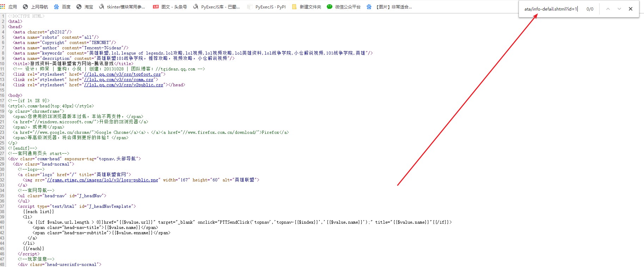The image size is (644, 267).
Task: Click the <!DOCTYPE HTML> line
Action: click(x=26, y=16)
